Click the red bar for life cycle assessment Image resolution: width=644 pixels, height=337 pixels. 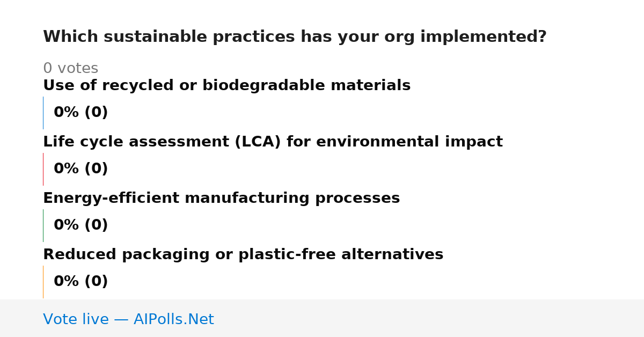point(43,169)
